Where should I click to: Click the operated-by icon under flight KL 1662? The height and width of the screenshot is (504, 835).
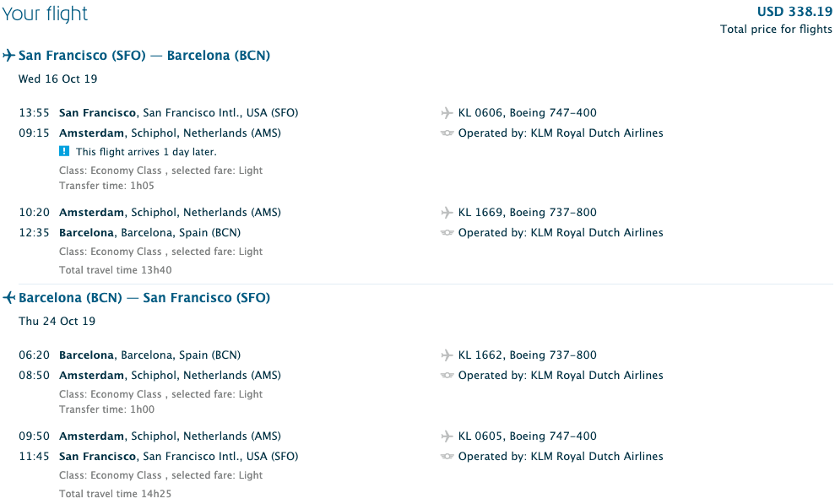447,376
